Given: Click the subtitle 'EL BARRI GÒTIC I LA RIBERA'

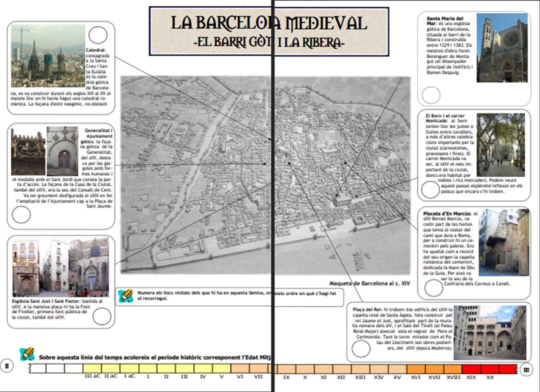Looking at the screenshot, I should click(269, 42).
